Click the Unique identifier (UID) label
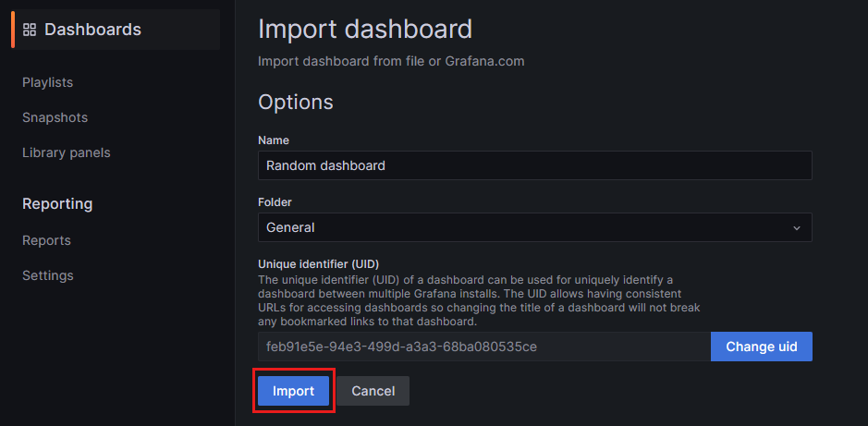868x426 pixels. coord(318,263)
